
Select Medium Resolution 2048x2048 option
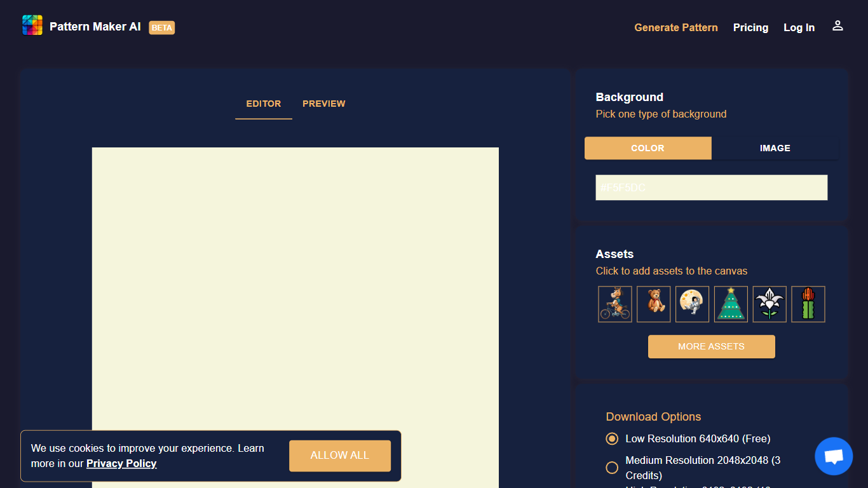[x=611, y=467]
